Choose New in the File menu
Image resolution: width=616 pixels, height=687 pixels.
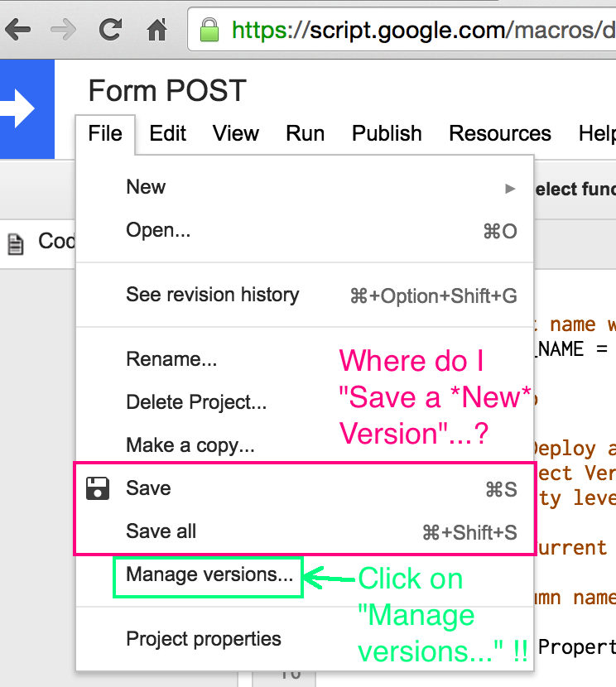coord(305,188)
